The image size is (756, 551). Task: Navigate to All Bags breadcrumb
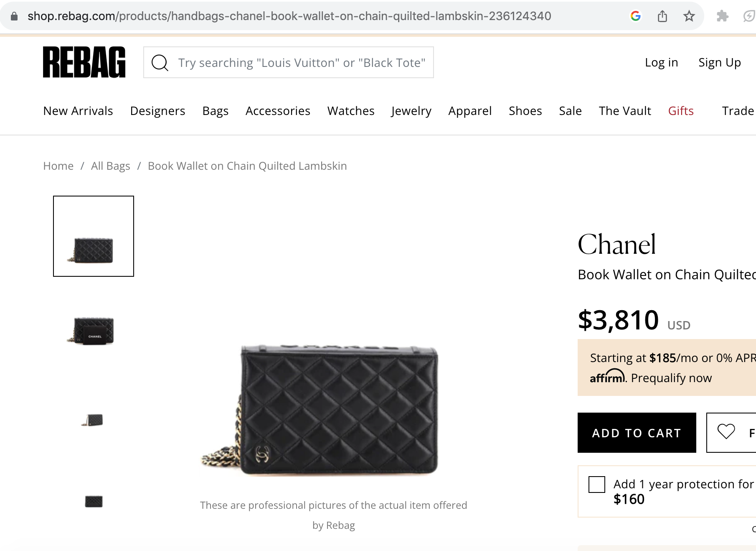pos(110,166)
